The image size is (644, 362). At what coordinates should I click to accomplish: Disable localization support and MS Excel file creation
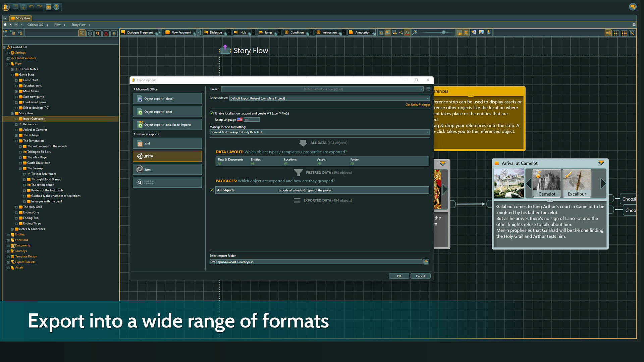click(x=212, y=113)
